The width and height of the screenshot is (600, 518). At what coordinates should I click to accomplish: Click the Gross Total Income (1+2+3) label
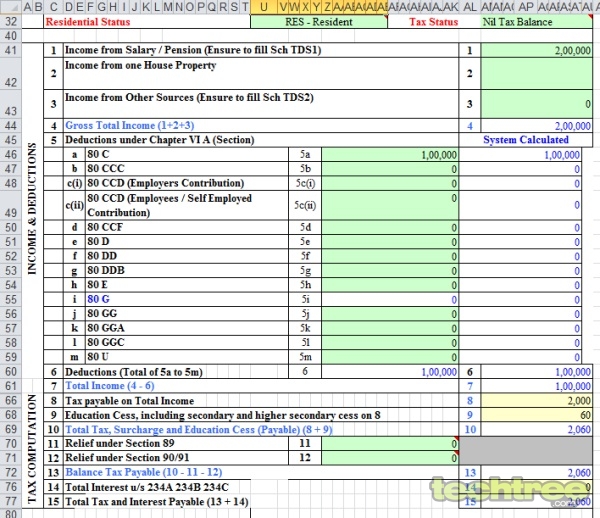pos(130,125)
